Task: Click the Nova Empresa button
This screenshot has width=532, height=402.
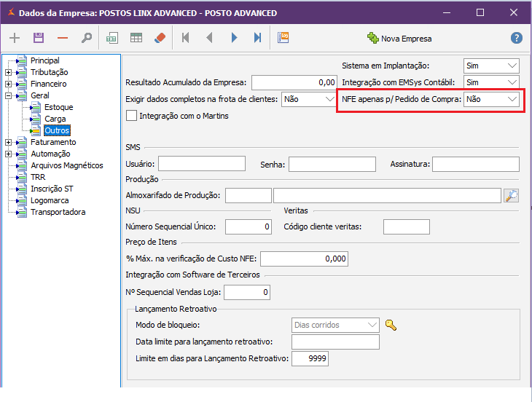Action: 399,39
